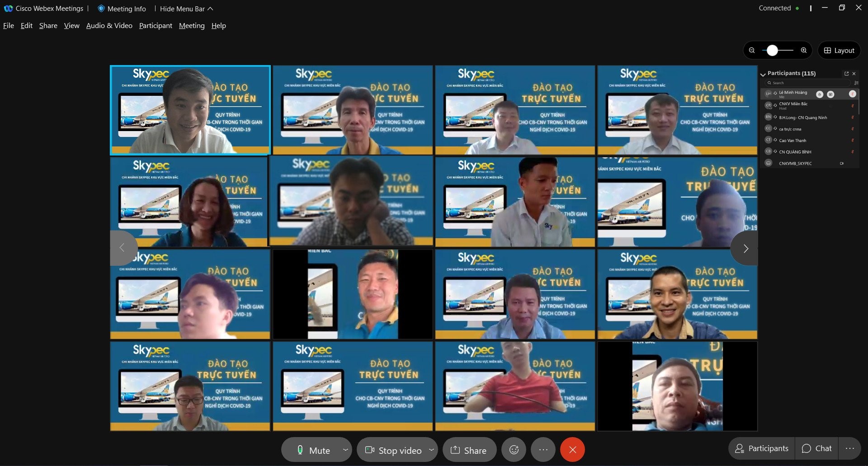Click the zoom out magnifier icon
868x466 pixels.
point(752,50)
